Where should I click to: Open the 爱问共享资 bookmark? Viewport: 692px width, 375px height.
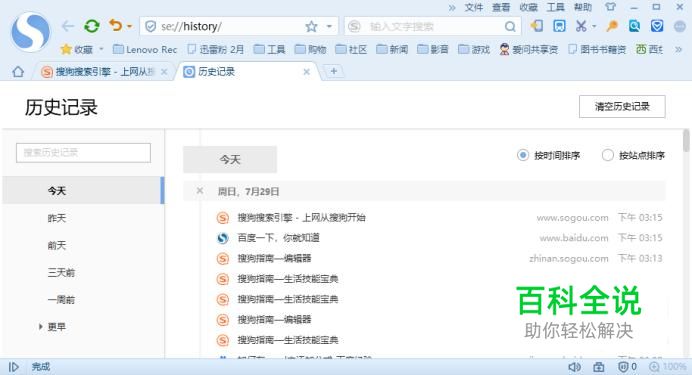(528, 49)
